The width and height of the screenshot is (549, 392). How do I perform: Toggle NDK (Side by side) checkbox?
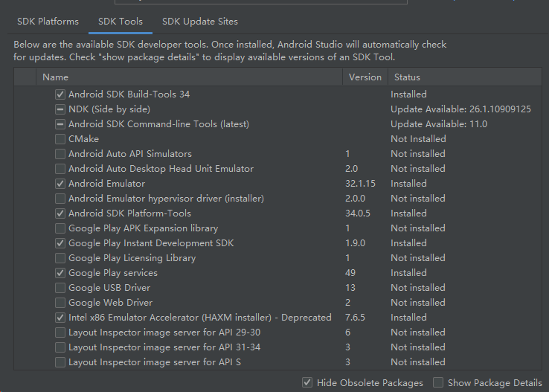click(60, 109)
